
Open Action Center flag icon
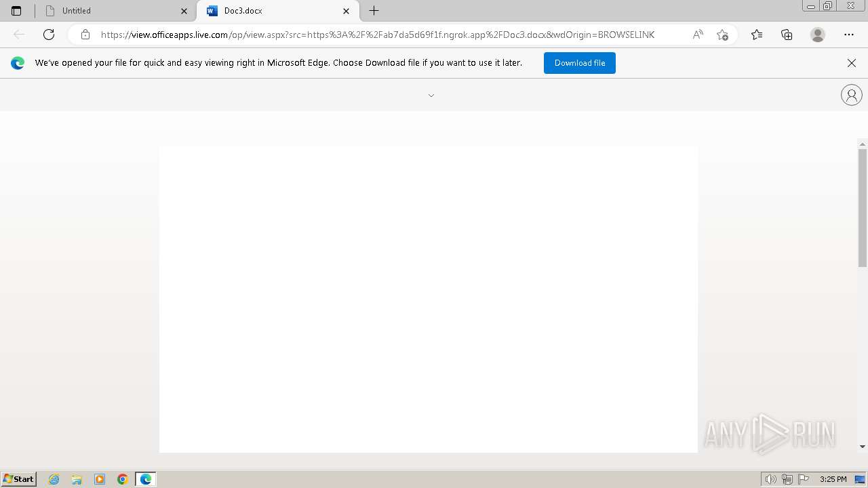(804, 479)
